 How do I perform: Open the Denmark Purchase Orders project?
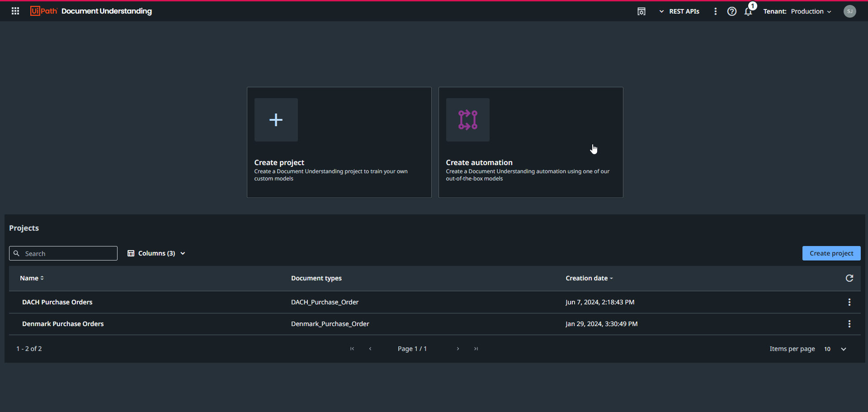(63, 324)
